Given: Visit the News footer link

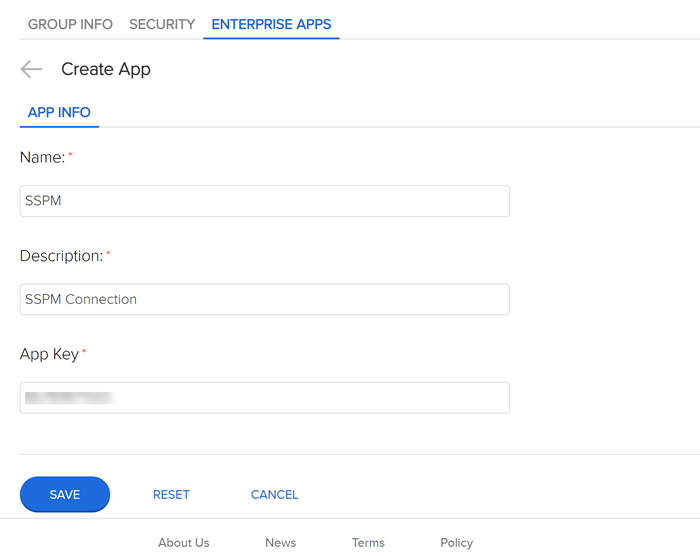Looking at the screenshot, I should pos(280,542).
